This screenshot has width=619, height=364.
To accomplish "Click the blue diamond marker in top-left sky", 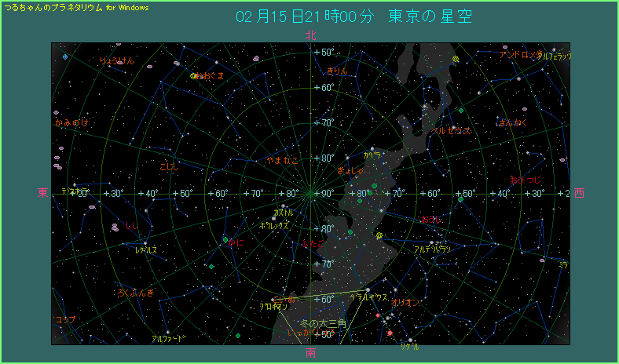I will click(x=65, y=56).
